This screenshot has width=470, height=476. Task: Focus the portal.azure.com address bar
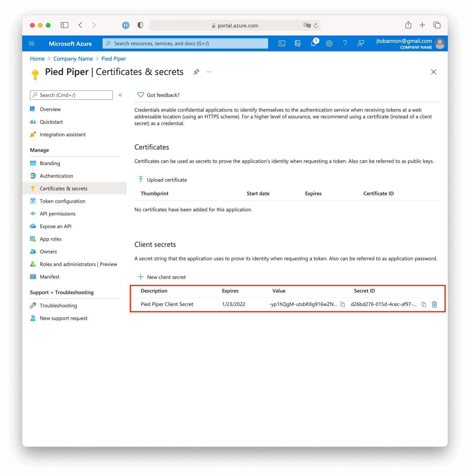tap(235, 26)
